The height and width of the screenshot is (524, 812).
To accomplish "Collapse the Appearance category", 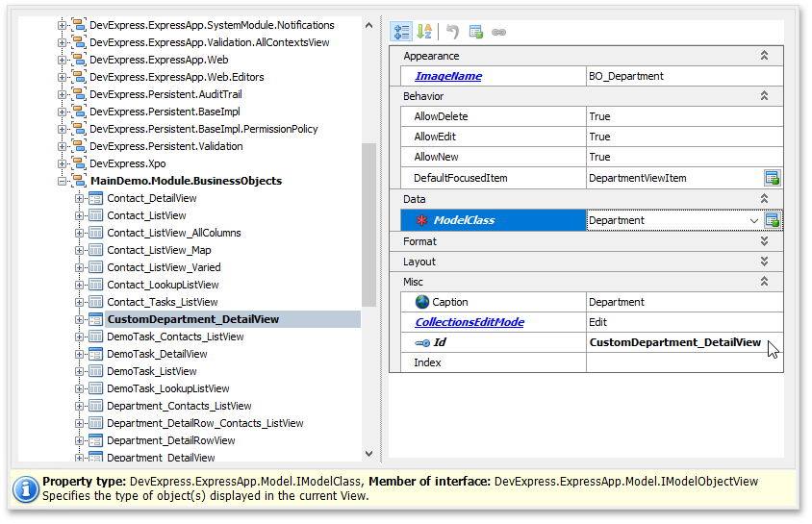I will 764,57.
